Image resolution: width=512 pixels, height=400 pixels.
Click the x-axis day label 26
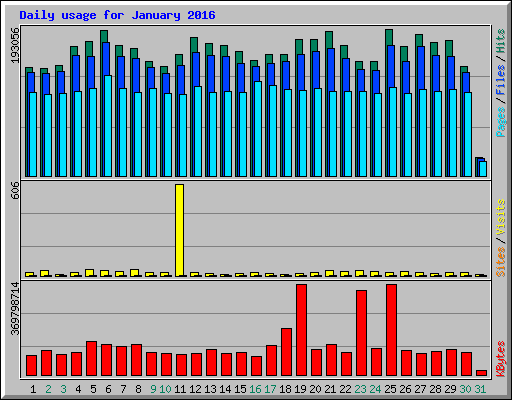(x=405, y=389)
